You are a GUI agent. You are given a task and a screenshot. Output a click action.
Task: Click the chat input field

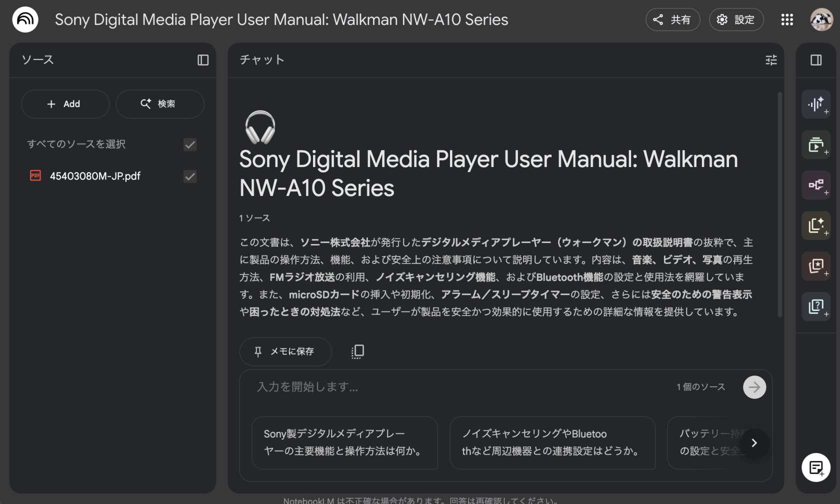pos(450,387)
